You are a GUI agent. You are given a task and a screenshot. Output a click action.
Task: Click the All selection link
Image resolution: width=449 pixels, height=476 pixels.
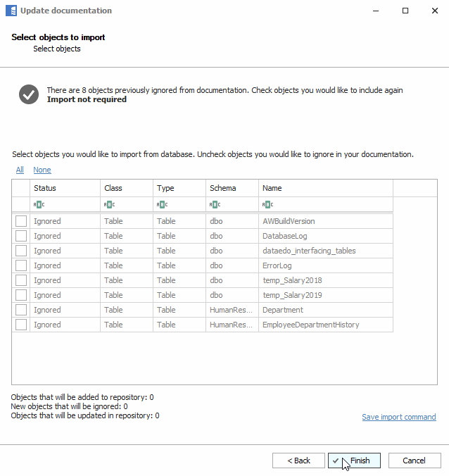coord(20,170)
